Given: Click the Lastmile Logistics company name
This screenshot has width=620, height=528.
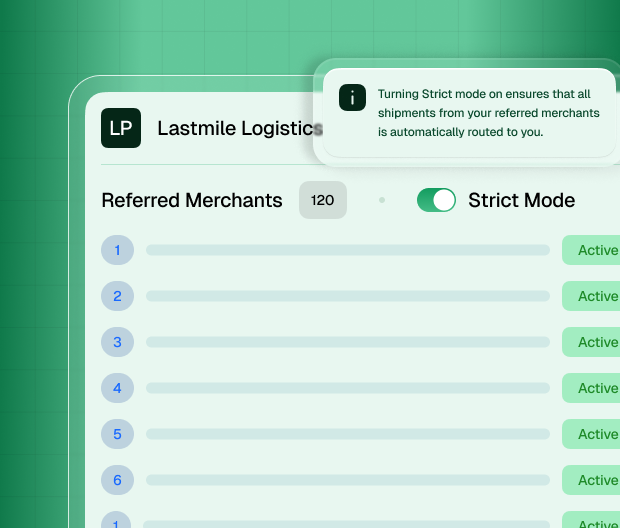Looking at the screenshot, I should click(x=240, y=128).
